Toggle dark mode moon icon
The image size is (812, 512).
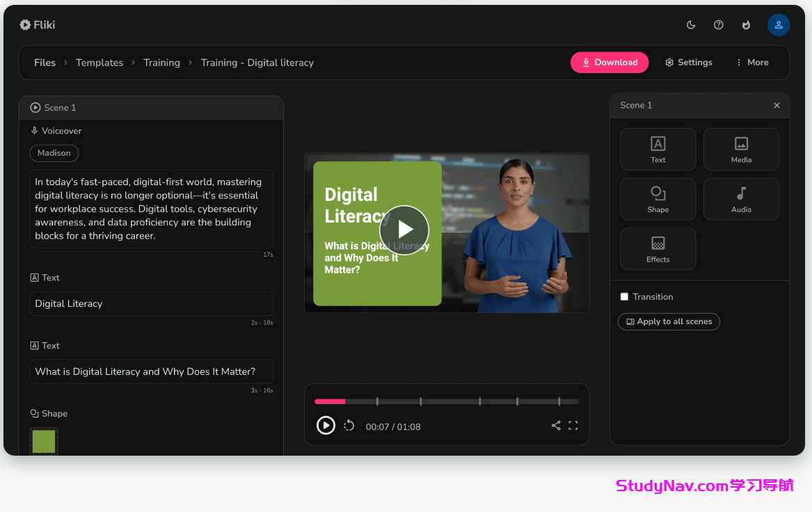[691, 25]
